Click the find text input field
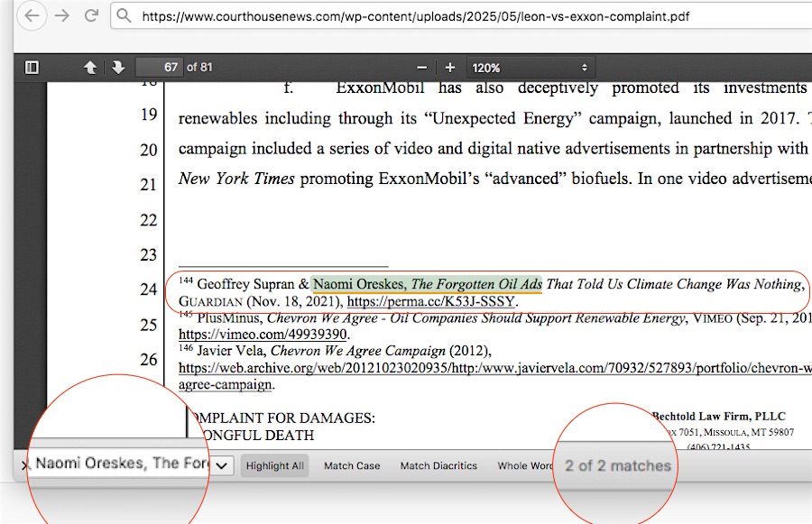Screen dimensions: 812x524 121,464
